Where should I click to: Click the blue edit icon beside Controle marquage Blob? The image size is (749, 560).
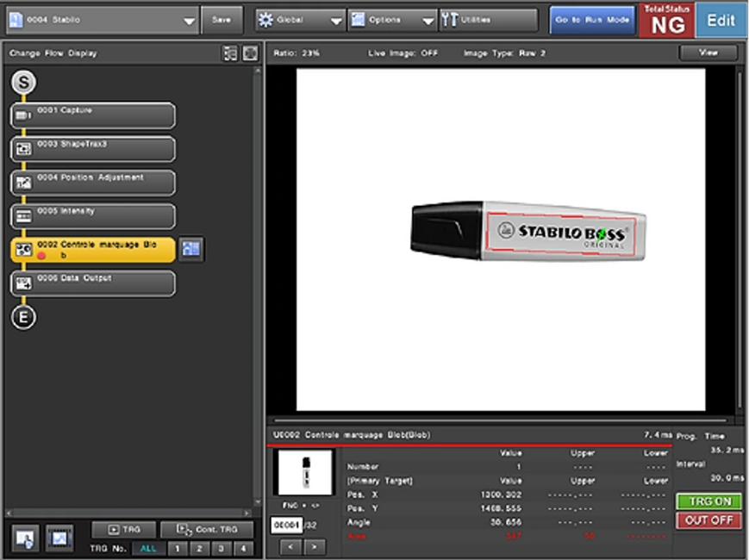coord(192,249)
